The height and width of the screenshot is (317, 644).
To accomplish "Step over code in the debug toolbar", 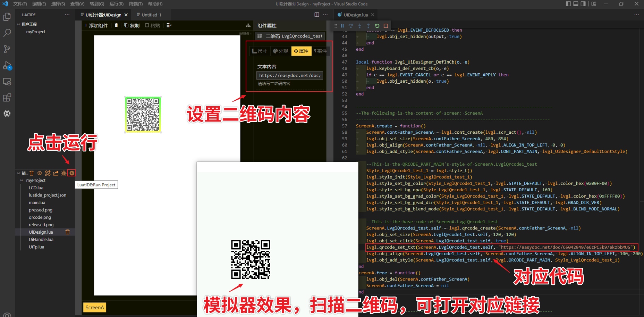I will coord(351,26).
